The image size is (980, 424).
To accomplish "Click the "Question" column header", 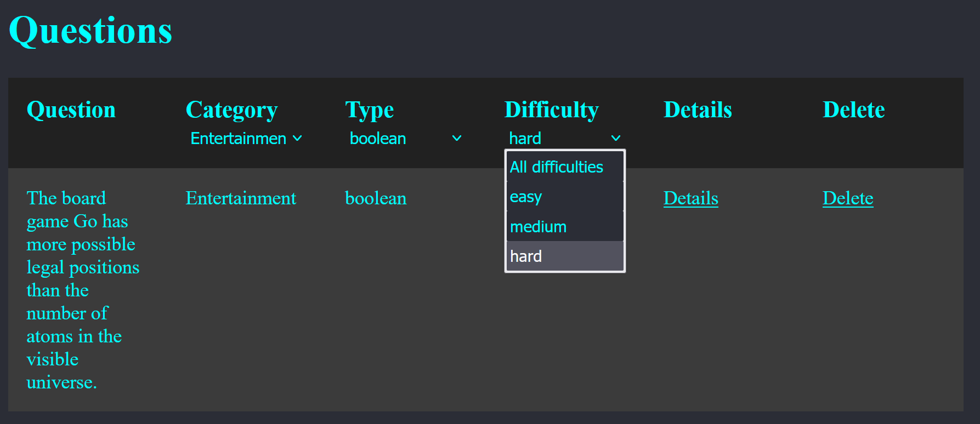I will click(x=71, y=110).
